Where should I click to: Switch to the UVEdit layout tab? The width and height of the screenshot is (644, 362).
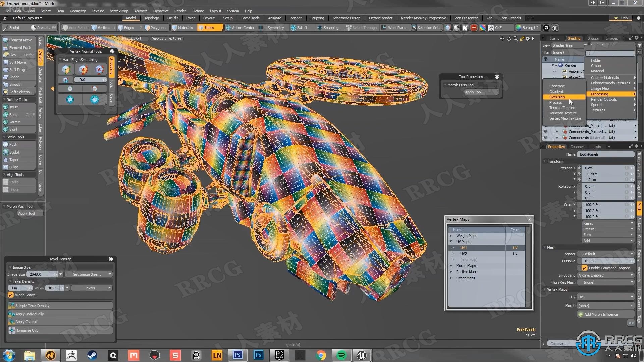pos(173,18)
